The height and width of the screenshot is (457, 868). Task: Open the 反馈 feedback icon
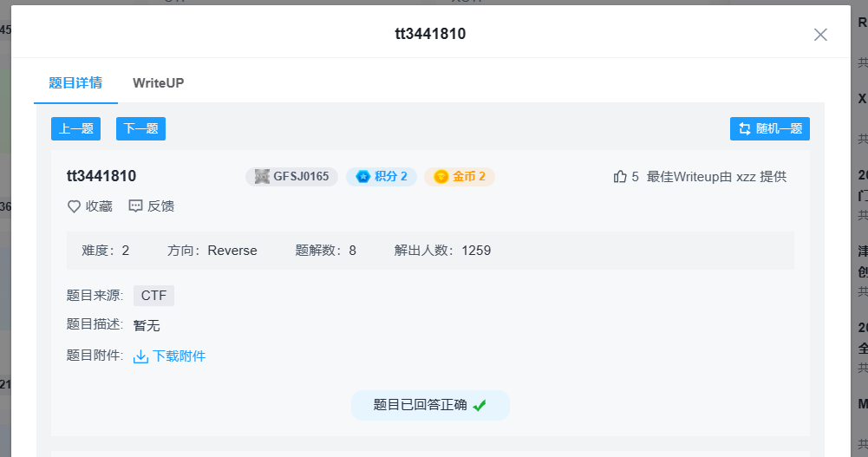coord(136,206)
